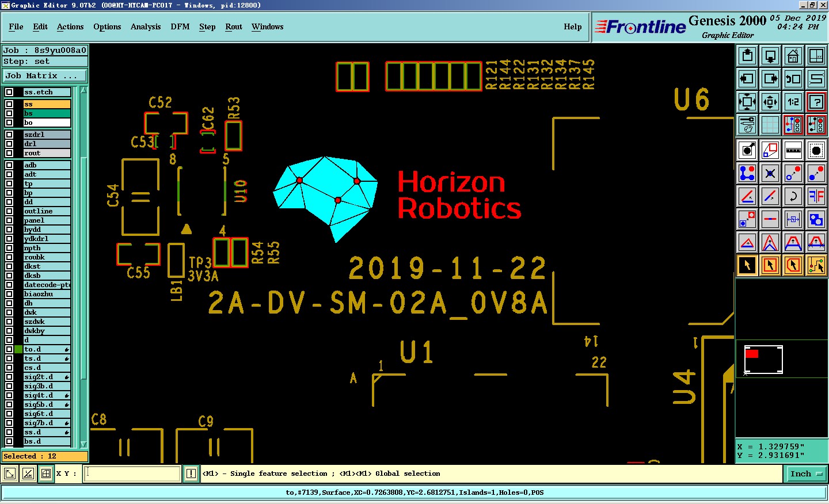Viewport: 829px width, 504px height.
Task: Open the tools and palette settings icon
Action: click(747, 125)
